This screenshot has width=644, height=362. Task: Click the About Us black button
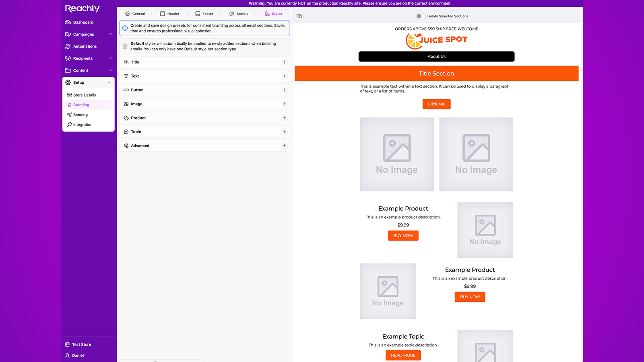[437, 57]
